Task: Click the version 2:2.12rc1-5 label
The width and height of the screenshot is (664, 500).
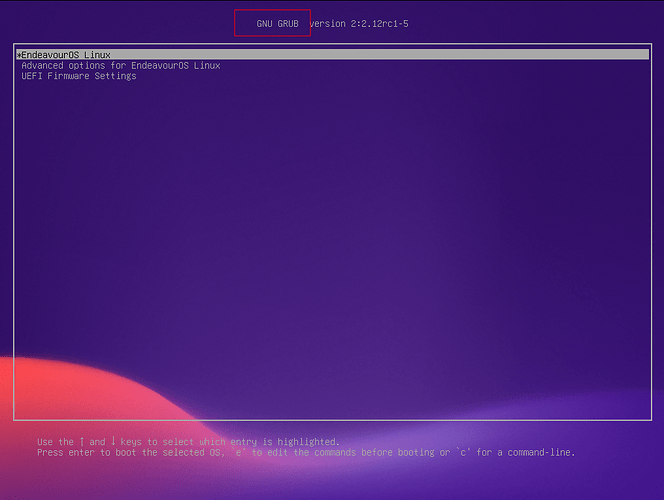Action: coord(358,23)
